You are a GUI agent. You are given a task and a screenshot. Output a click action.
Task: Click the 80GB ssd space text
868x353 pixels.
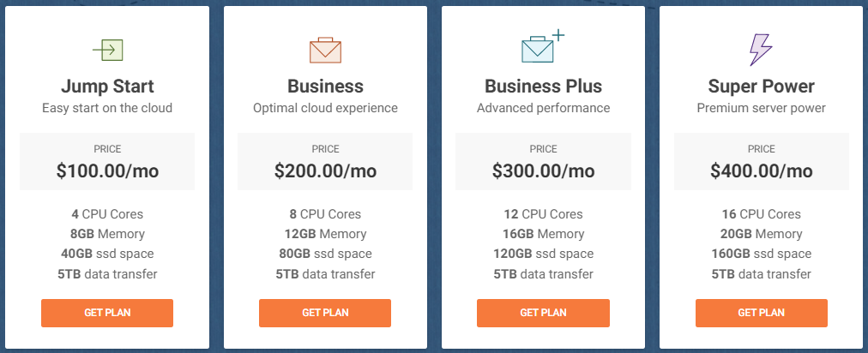click(326, 254)
